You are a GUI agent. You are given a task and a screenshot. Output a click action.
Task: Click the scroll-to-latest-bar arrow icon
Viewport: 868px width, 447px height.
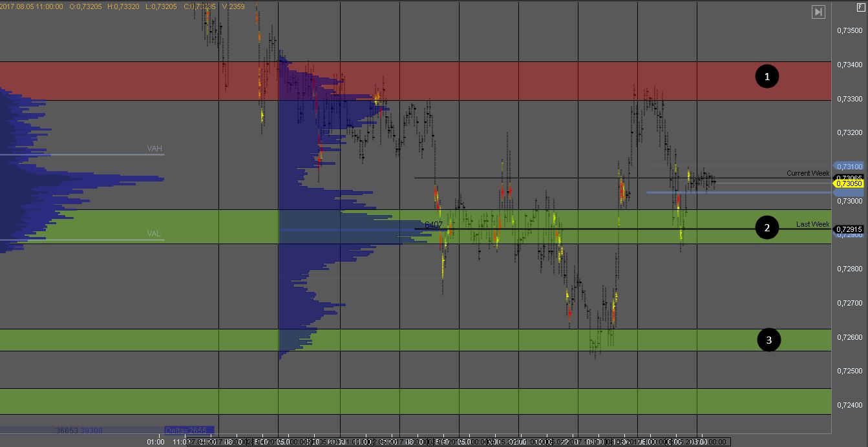click(x=818, y=12)
